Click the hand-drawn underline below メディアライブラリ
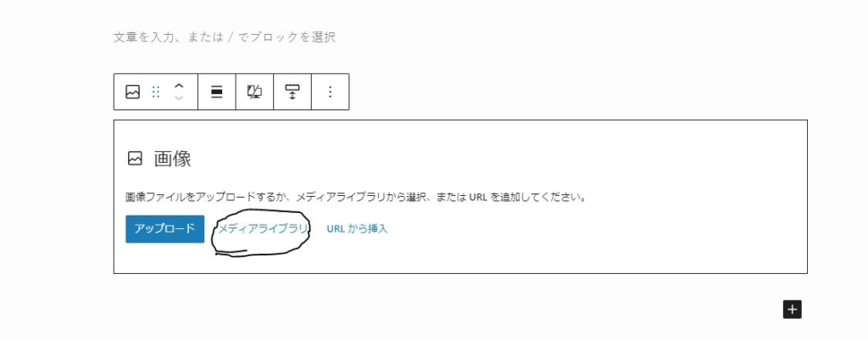Image resolution: width=868 pixels, height=341 pixels. [x=231, y=253]
